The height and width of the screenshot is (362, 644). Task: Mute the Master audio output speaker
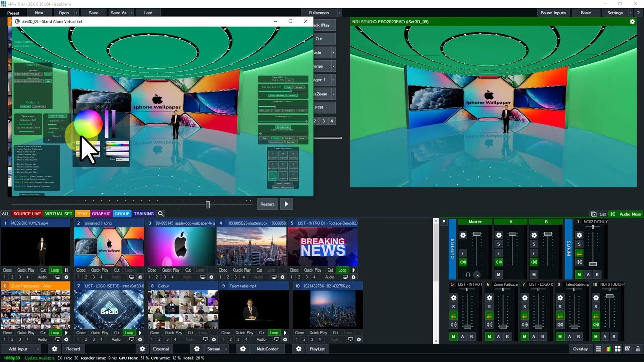[x=463, y=262]
